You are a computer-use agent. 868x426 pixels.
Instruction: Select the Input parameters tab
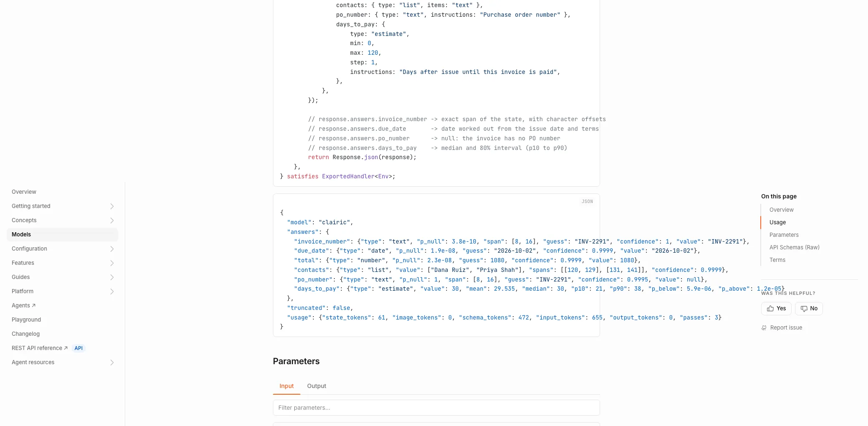[287, 386]
